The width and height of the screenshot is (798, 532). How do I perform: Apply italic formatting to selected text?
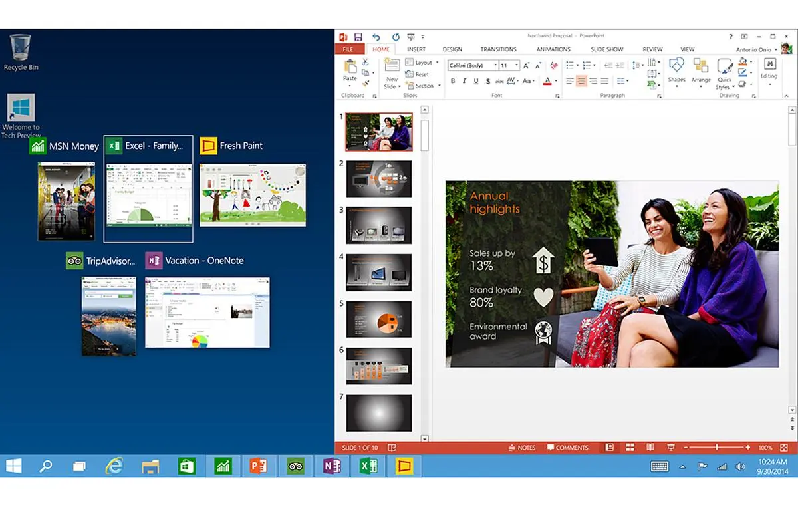pyautogui.click(x=464, y=81)
